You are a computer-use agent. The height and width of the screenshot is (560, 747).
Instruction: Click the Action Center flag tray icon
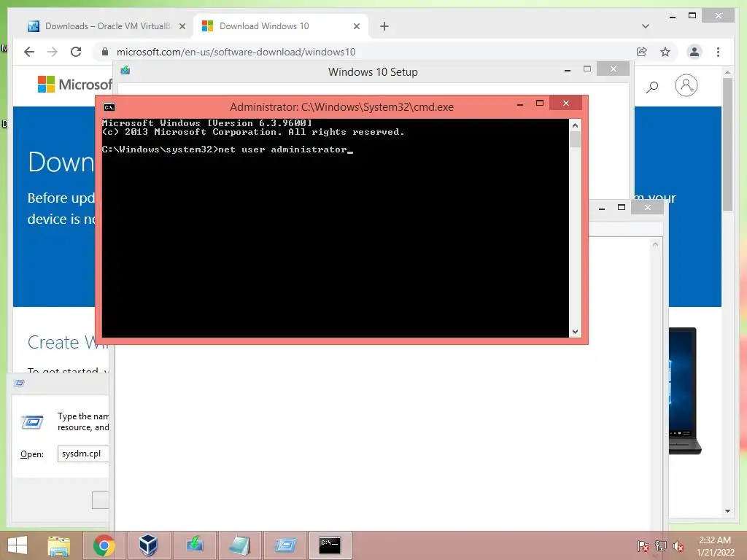[643, 546]
